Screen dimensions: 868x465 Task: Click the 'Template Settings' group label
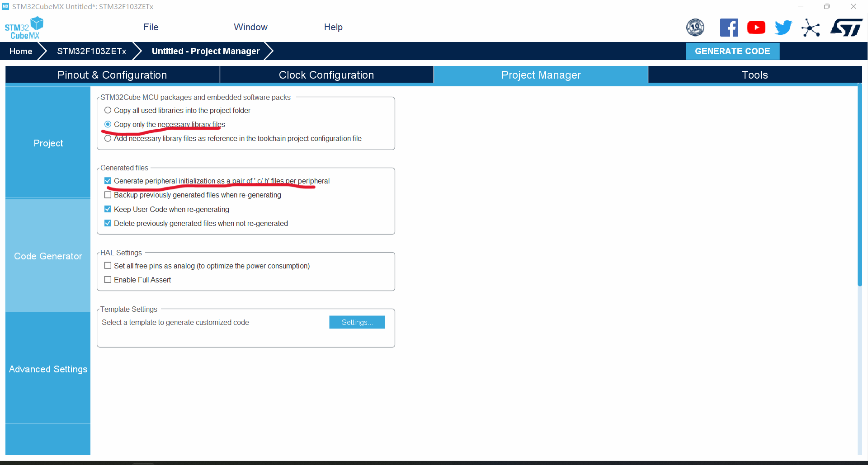coord(129,309)
